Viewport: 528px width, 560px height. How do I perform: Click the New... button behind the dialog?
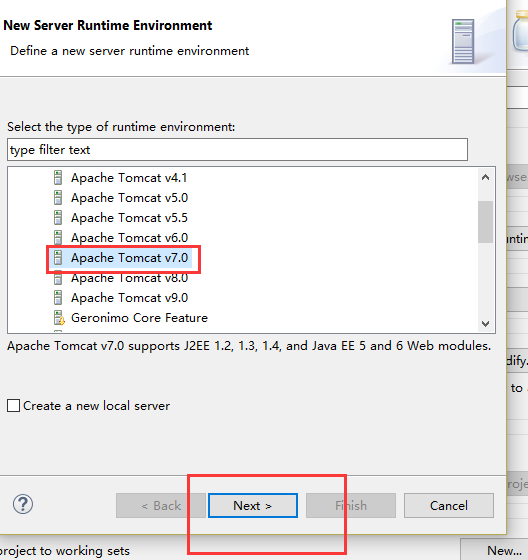click(x=504, y=550)
